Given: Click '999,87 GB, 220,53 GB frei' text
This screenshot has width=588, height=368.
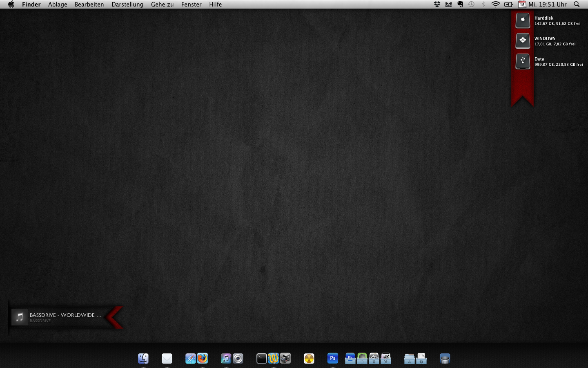Looking at the screenshot, I should (x=559, y=65).
